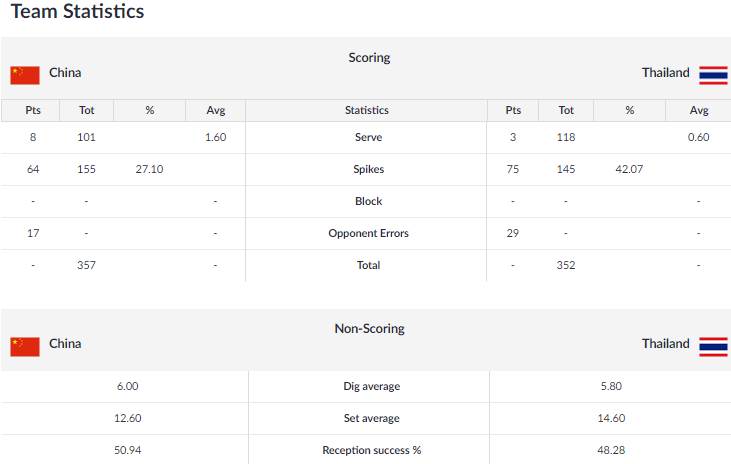Select Thailand team name in Scoring header

coord(665,73)
